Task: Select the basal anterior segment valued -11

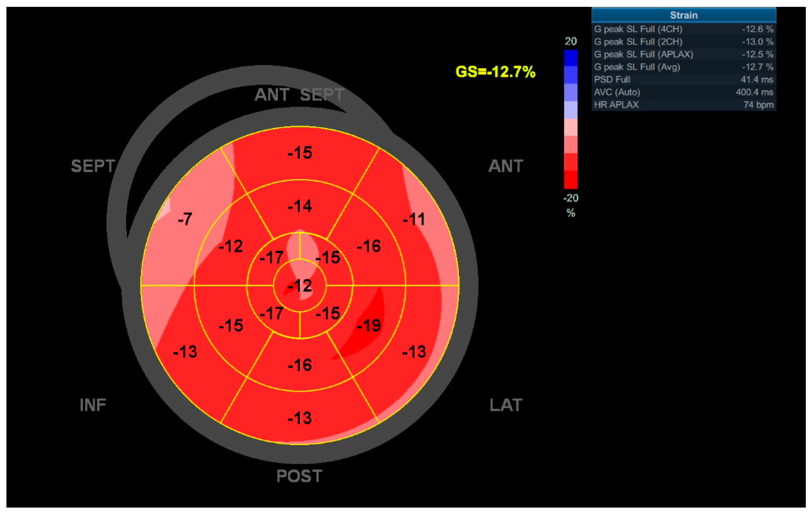Action: tap(414, 219)
